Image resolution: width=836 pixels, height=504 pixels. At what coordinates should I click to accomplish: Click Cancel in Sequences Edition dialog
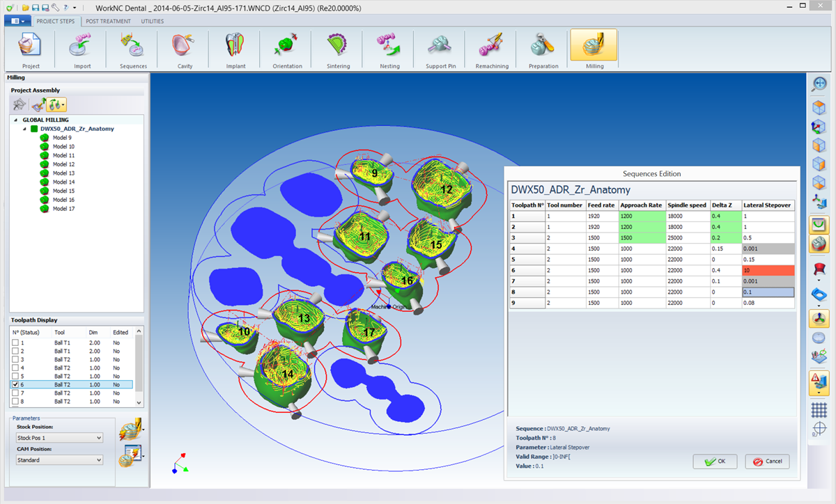pos(767,462)
